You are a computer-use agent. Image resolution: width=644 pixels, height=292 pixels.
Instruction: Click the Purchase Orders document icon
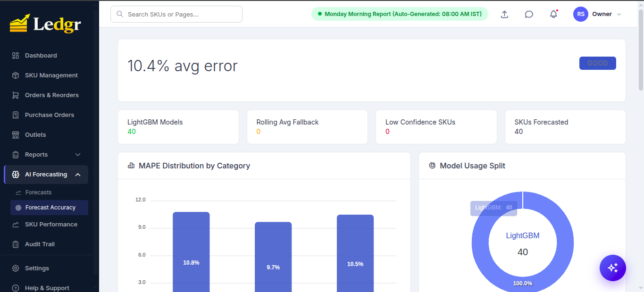pyautogui.click(x=16, y=115)
